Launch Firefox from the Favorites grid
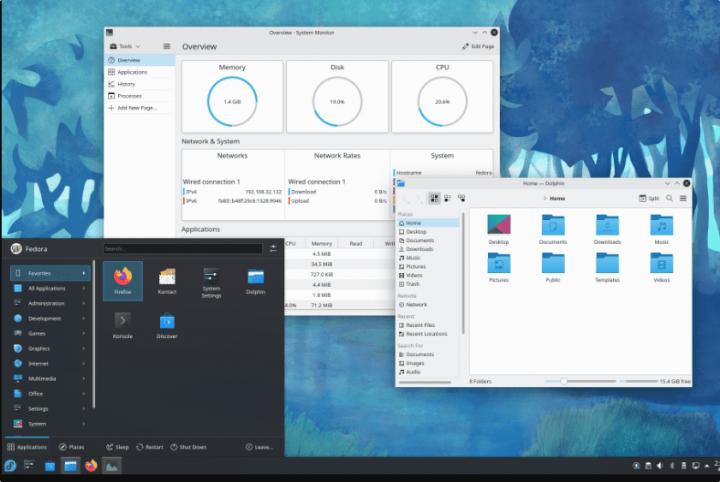Image resolution: width=720 pixels, height=482 pixels. (122, 280)
